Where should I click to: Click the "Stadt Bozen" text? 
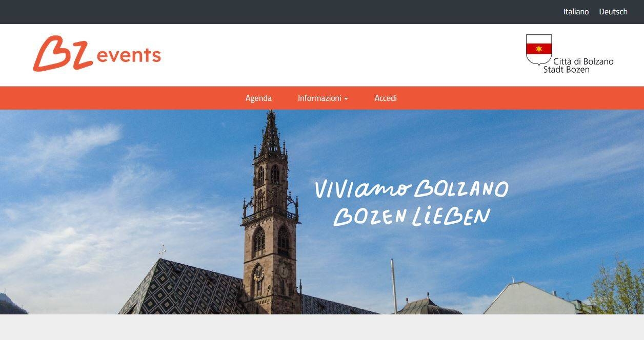coord(567,70)
